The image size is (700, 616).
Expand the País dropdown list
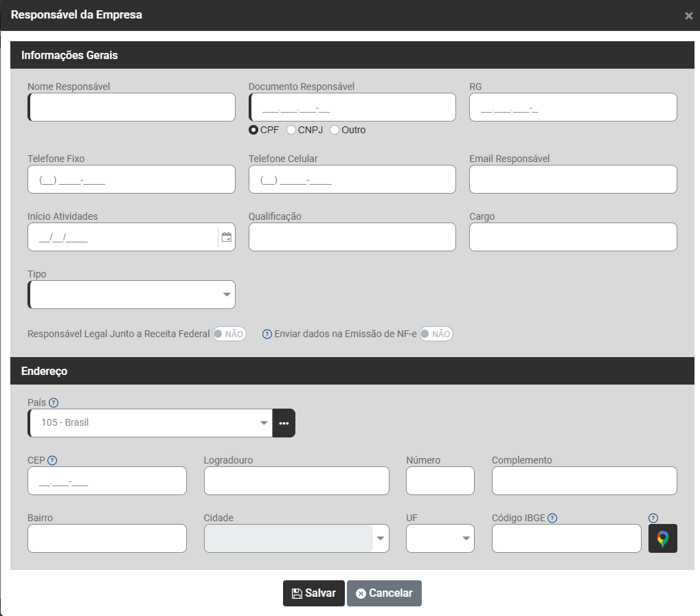click(264, 423)
